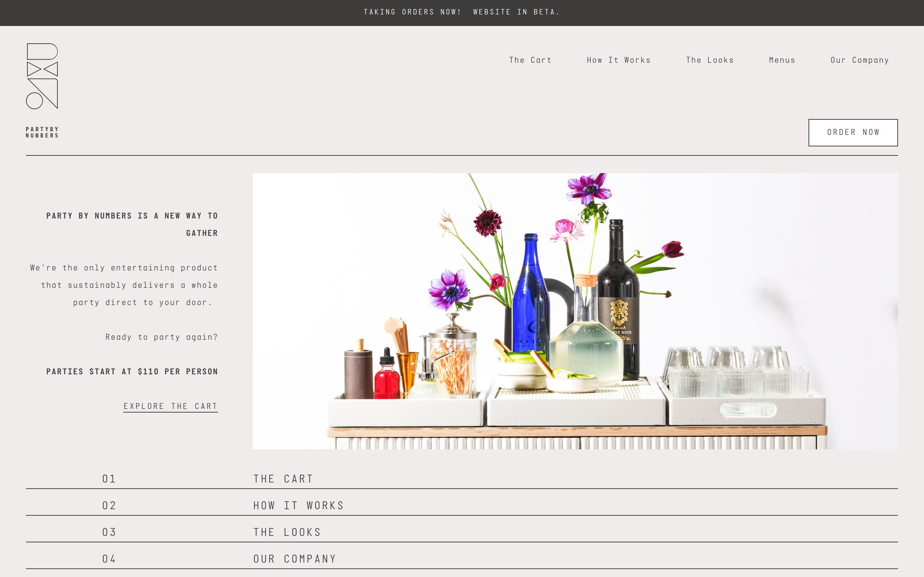This screenshot has width=924, height=577.
Task: Click the PARTYBY NUMBERS wordmark text
Action: pyautogui.click(x=42, y=132)
